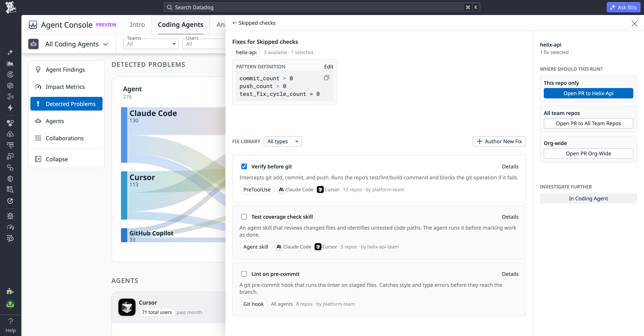
Task: Select Detected Problems in the side menu
Action: tap(66, 104)
